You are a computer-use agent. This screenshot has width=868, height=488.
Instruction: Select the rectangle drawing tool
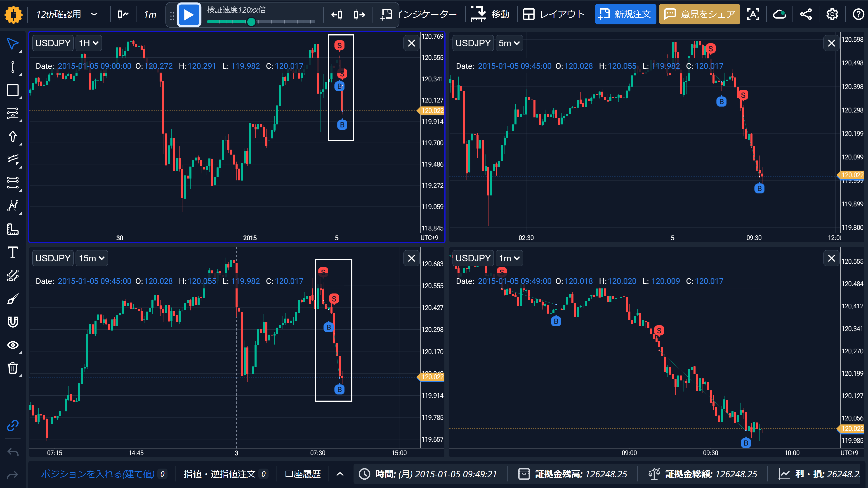13,90
